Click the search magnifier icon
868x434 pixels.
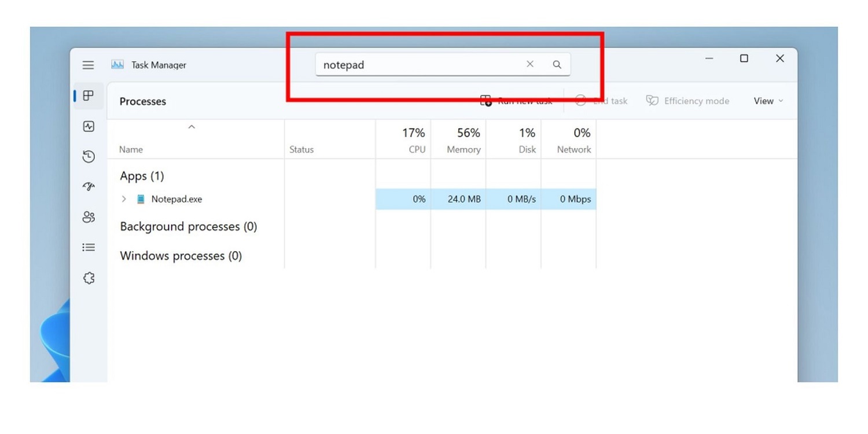pyautogui.click(x=557, y=65)
